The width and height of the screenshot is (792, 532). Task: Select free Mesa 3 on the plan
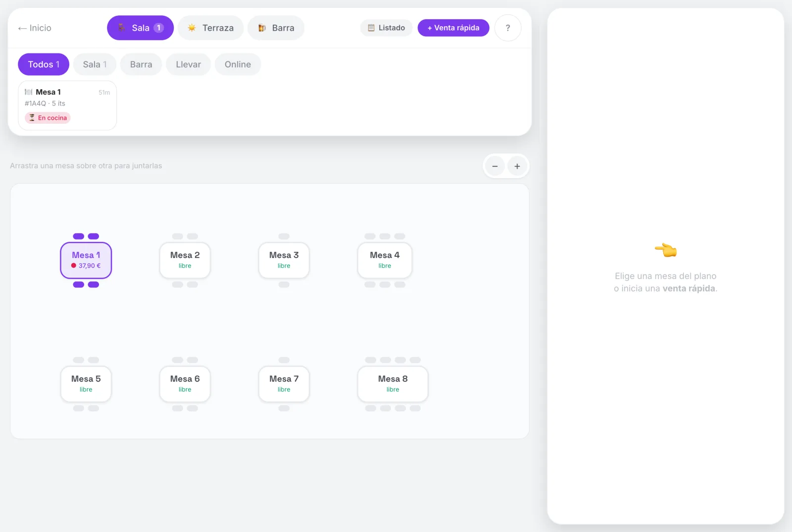point(284,260)
